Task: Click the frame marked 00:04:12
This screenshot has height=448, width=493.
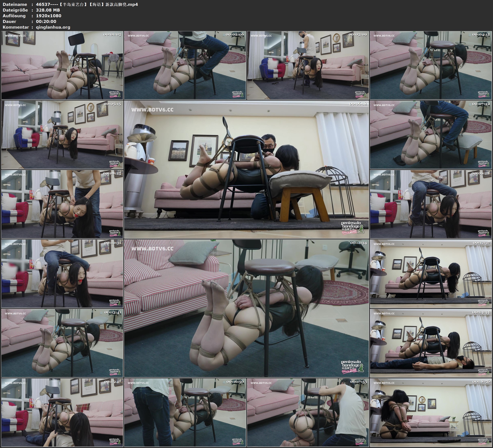Action: pos(431,65)
